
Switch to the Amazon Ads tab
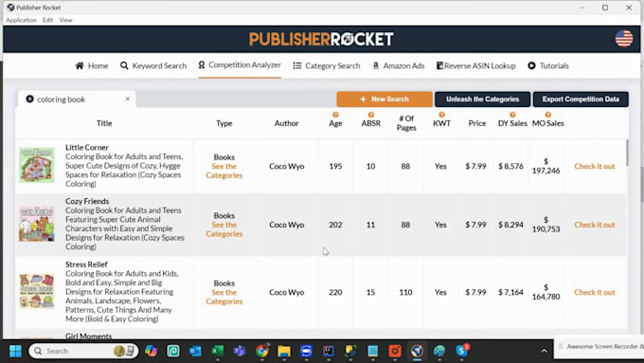click(x=398, y=65)
